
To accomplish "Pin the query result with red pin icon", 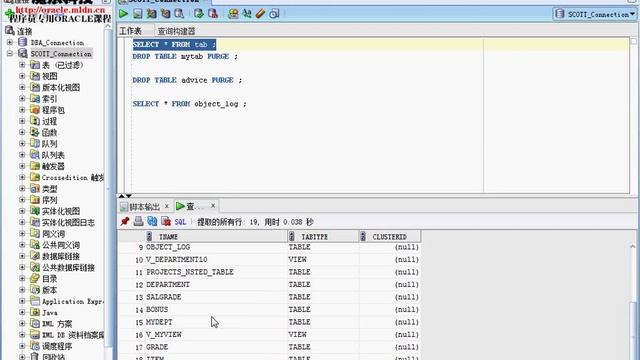I will pos(125,222).
